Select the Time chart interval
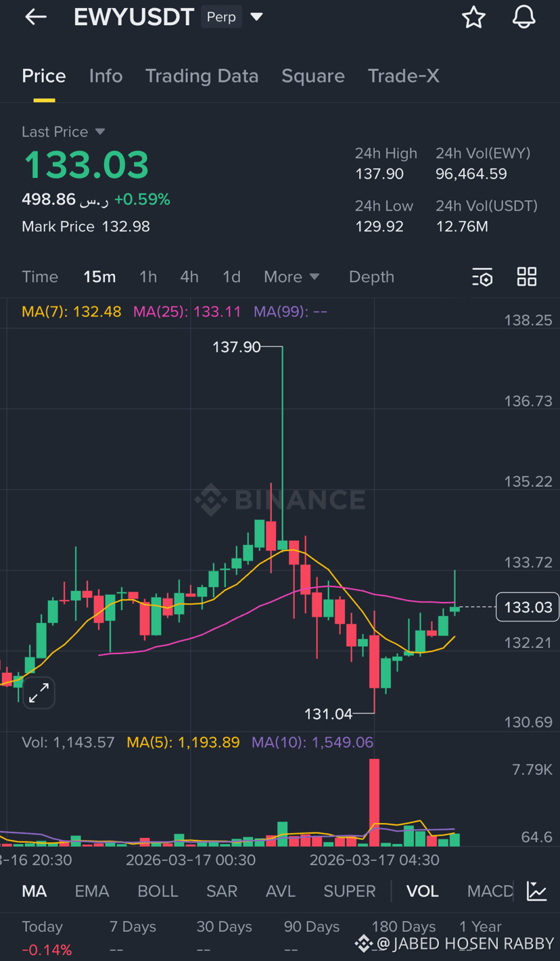 click(40, 277)
